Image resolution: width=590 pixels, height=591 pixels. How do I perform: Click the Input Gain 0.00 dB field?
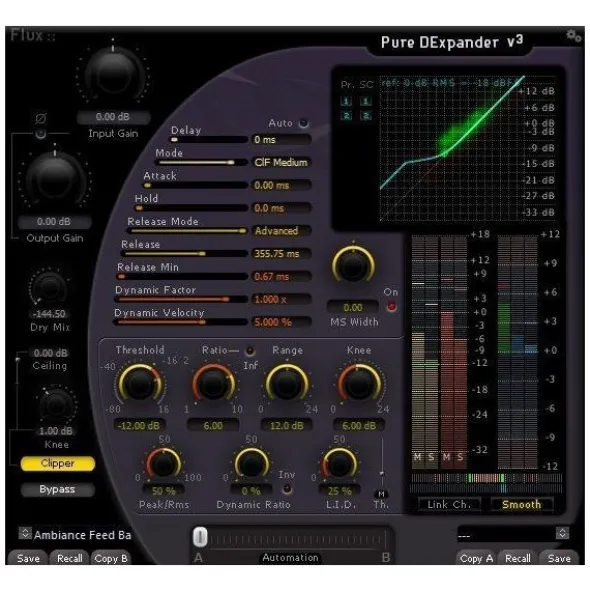coord(113,117)
